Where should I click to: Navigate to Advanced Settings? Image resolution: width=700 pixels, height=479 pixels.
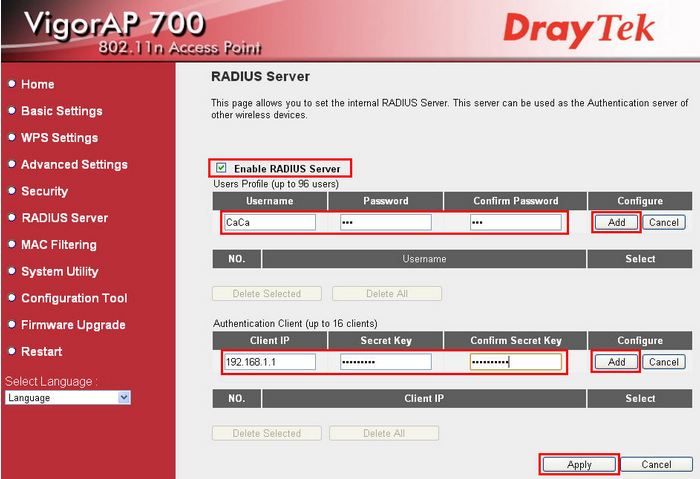click(x=74, y=164)
